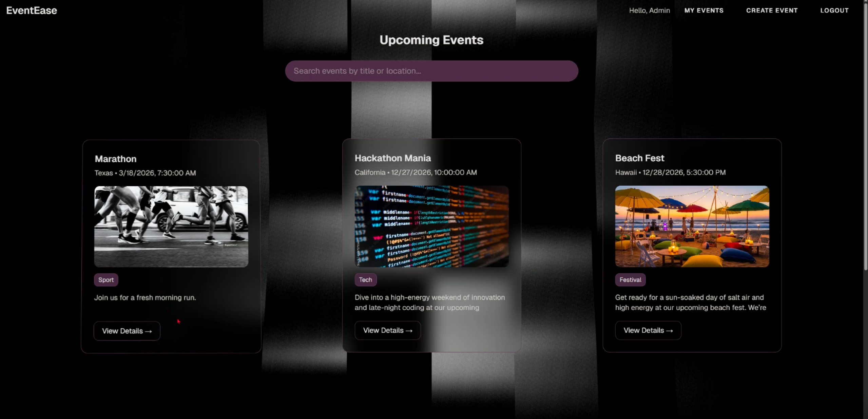Screen dimensions: 868x419
Task: Click the EventEase logo
Action: pyautogui.click(x=32, y=11)
